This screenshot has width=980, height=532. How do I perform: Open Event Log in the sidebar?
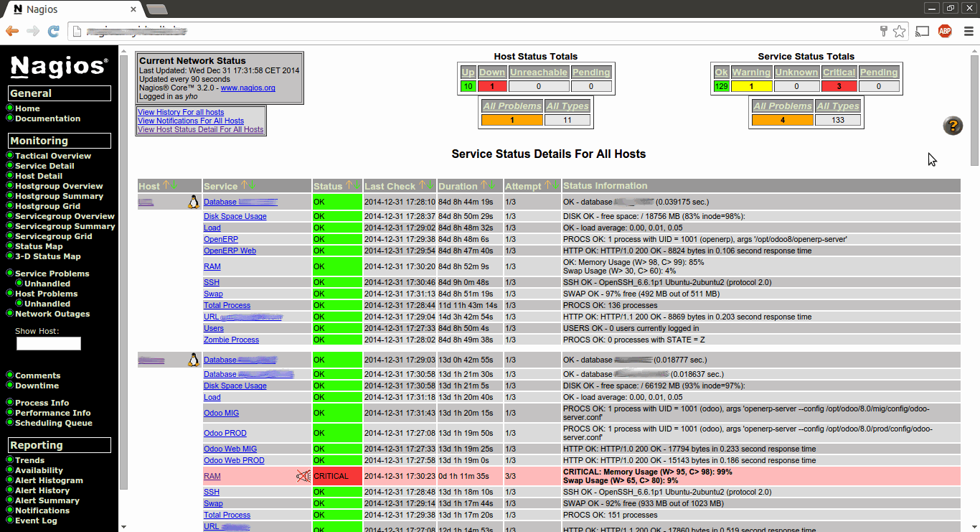(x=36, y=521)
